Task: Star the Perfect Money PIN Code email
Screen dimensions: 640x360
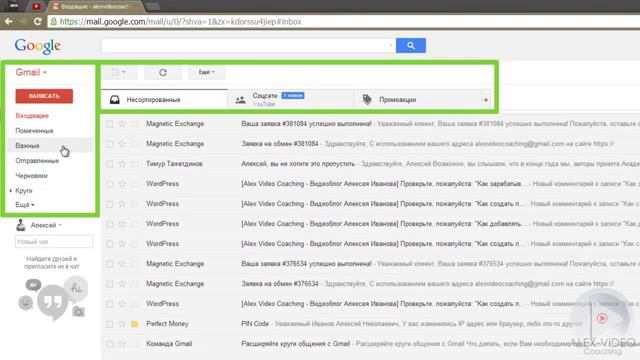Action: click(x=122, y=324)
